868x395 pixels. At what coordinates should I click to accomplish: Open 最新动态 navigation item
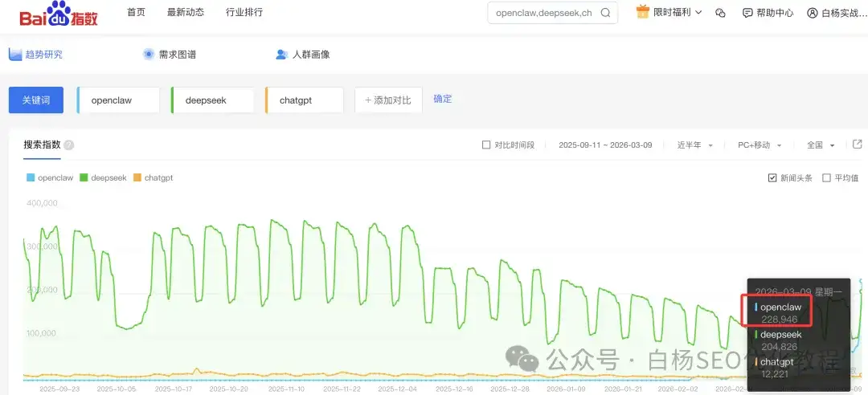point(186,12)
